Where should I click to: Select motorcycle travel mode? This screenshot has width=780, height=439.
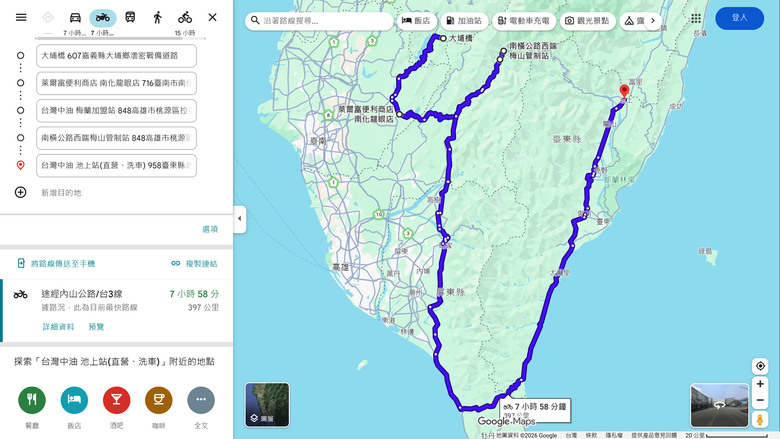tap(102, 17)
